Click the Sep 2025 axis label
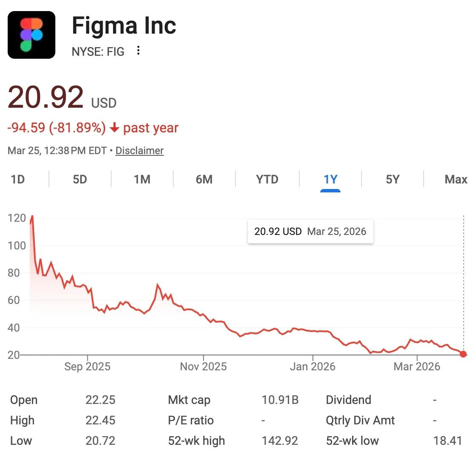The height and width of the screenshot is (458, 476). (87, 366)
